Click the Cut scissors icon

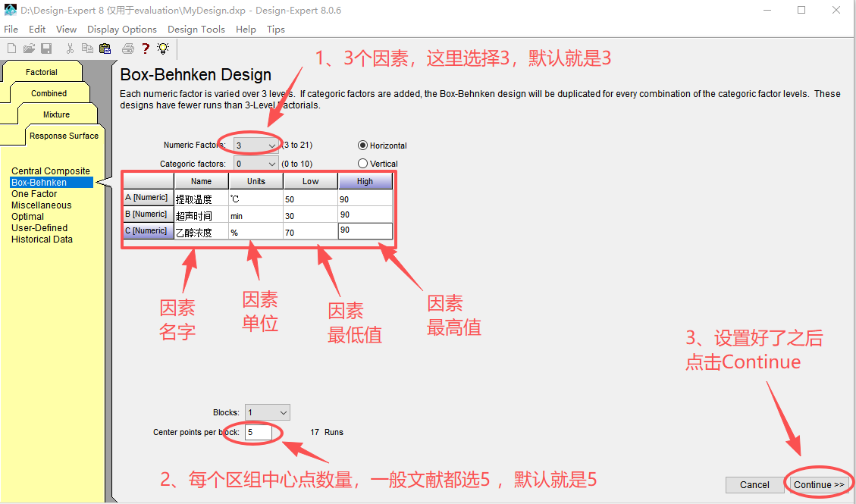click(71, 49)
